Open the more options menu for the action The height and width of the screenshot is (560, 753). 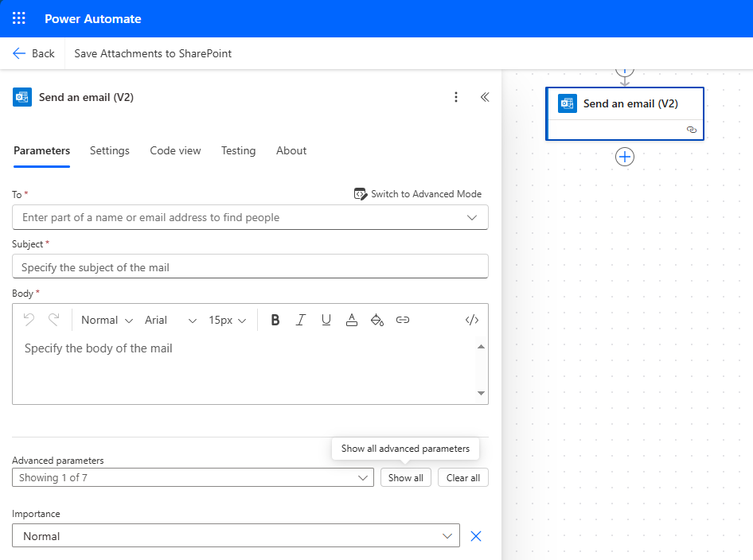pos(456,96)
